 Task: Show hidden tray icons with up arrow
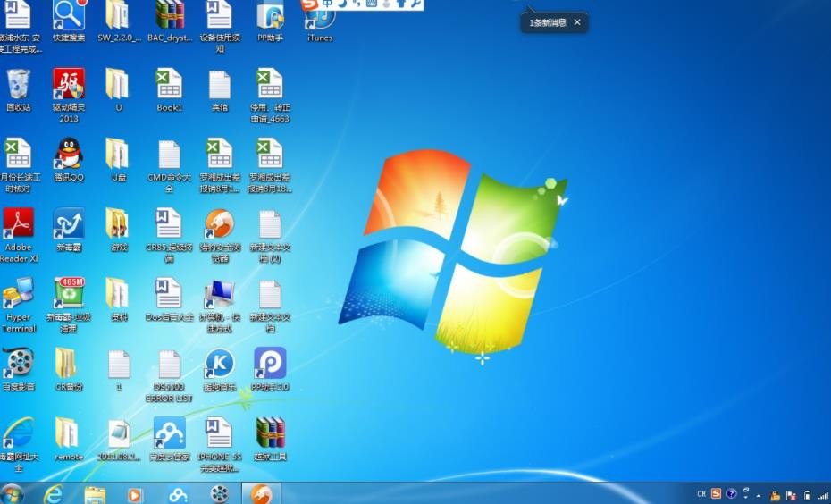(x=759, y=496)
